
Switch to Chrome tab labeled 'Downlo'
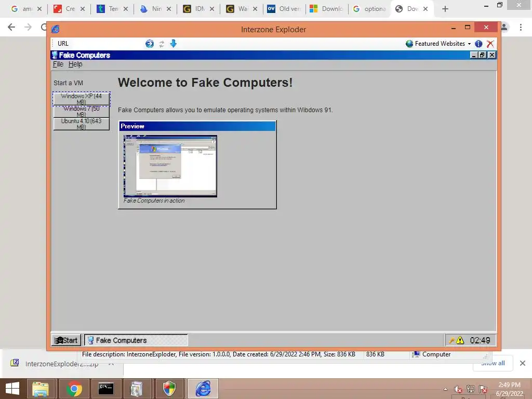pyautogui.click(x=327, y=9)
